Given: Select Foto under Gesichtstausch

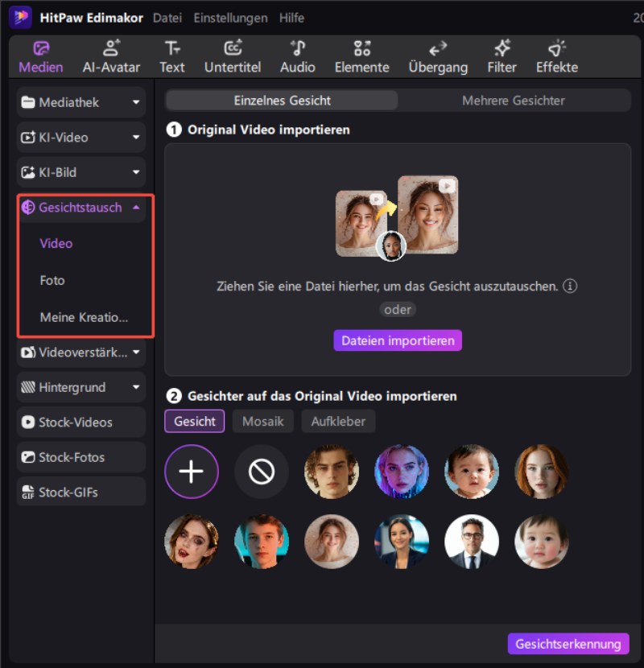Looking at the screenshot, I should [x=52, y=281].
